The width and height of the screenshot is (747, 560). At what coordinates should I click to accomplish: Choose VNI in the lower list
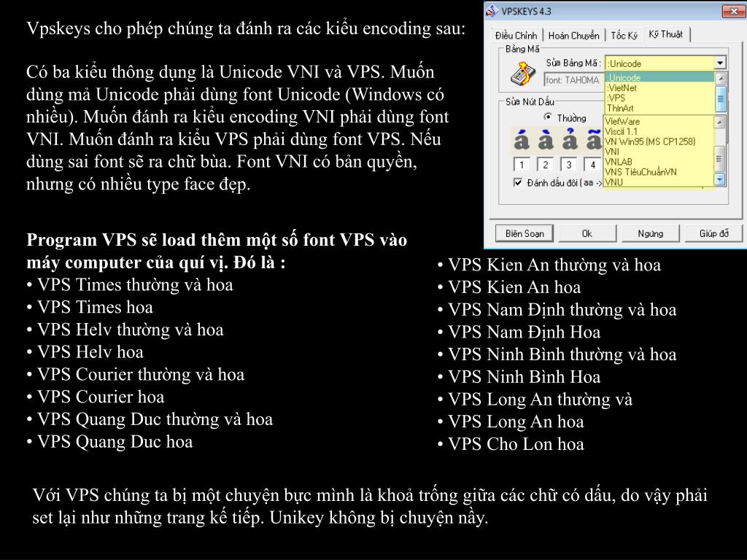(659, 152)
